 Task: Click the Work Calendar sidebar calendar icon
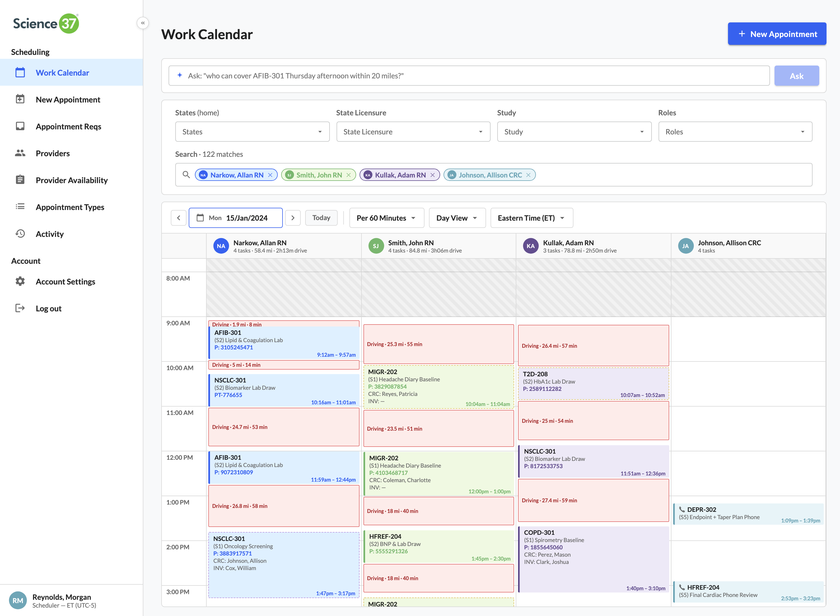point(20,72)
